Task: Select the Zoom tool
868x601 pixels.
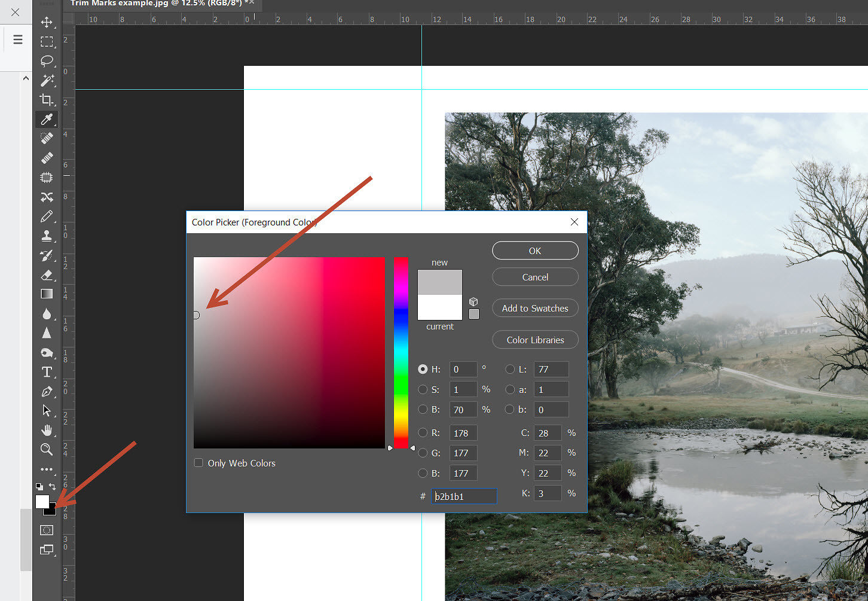Action: (x=47, y=450)
